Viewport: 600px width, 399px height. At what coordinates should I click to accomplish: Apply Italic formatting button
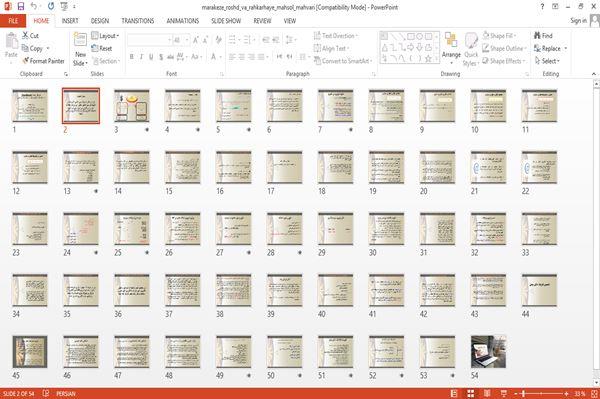141,57
